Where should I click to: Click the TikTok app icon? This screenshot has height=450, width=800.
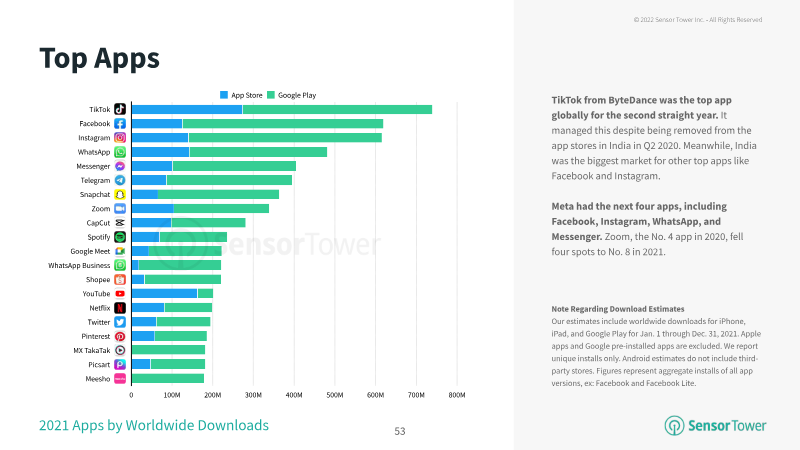[x=120, y=109]
